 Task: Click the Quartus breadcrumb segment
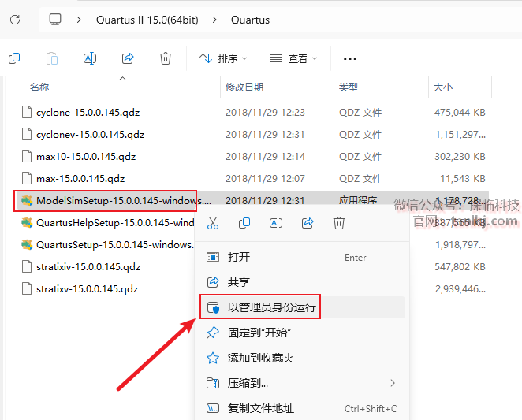(x=250, y=20)
